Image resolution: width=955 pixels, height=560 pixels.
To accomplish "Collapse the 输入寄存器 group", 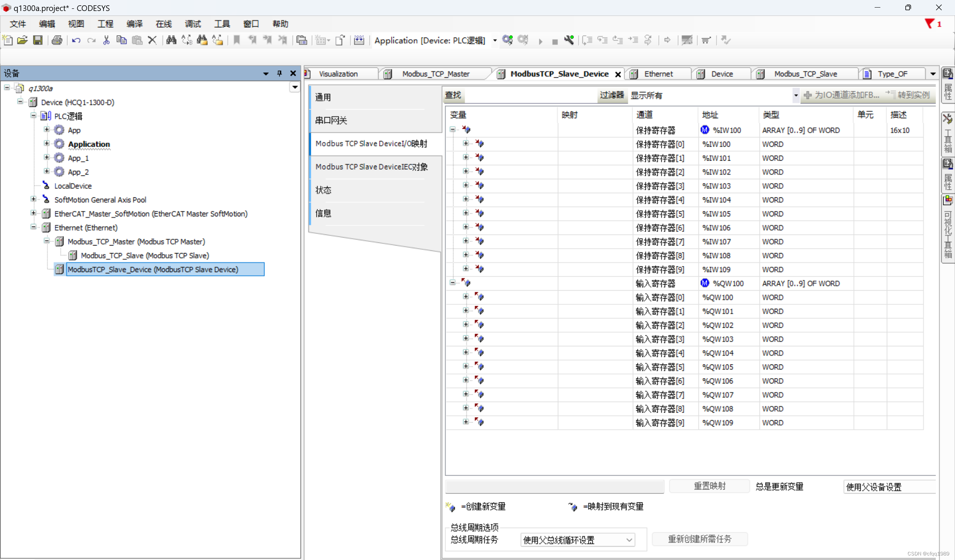I will coord(452,283).
